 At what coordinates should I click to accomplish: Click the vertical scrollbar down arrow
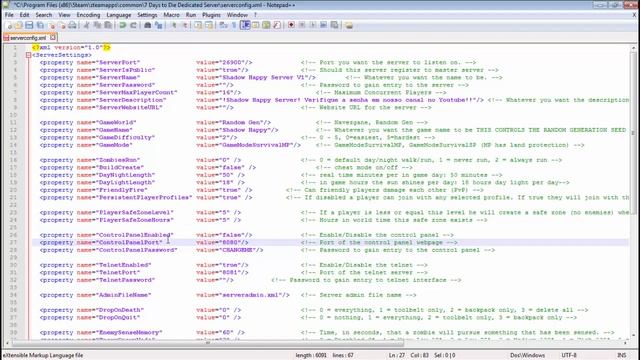click(x=633, y=336)
